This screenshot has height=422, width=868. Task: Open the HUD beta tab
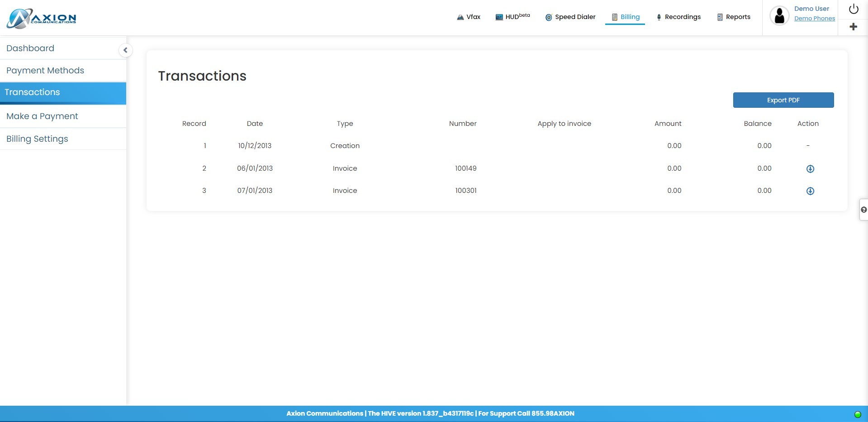[512, 17]
